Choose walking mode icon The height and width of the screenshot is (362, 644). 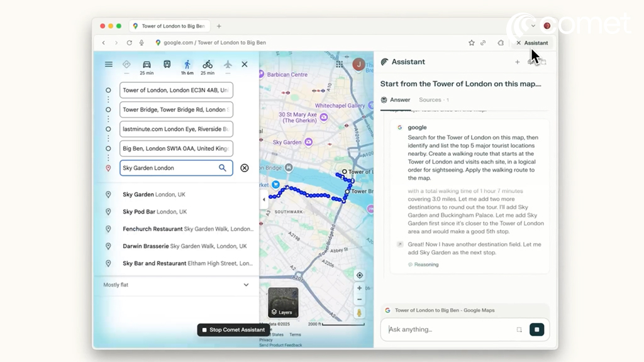point(187,65)
